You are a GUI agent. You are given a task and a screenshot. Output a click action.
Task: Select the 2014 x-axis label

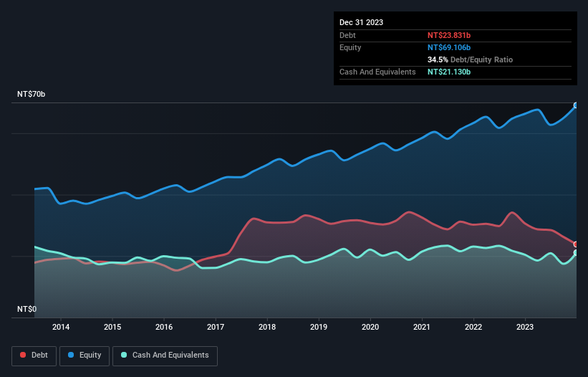61,327
